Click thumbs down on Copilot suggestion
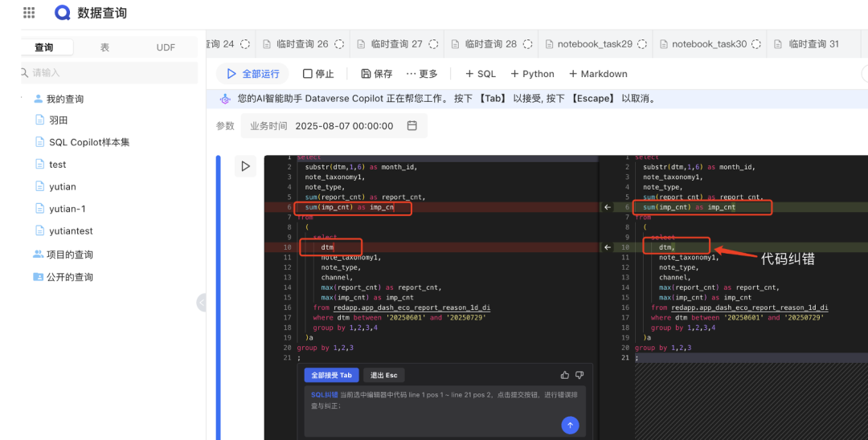Screen dimensions: 868x440 (x=579, y=375)
